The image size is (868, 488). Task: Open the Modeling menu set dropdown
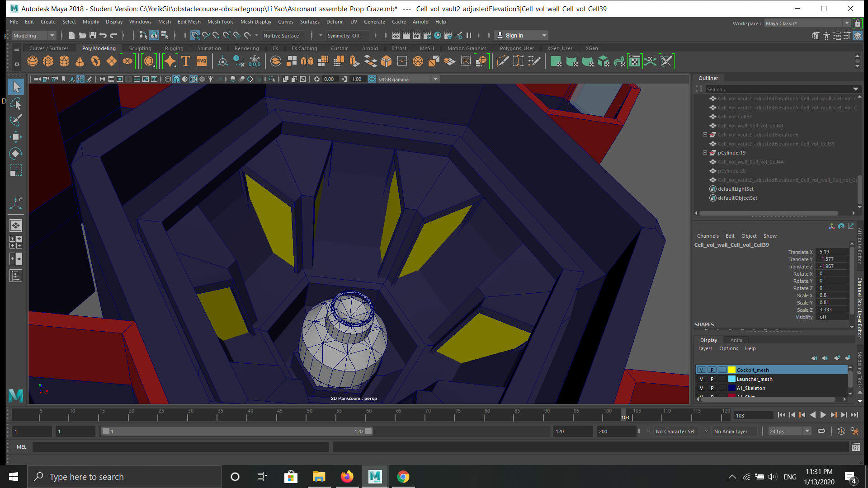point(52,36)
